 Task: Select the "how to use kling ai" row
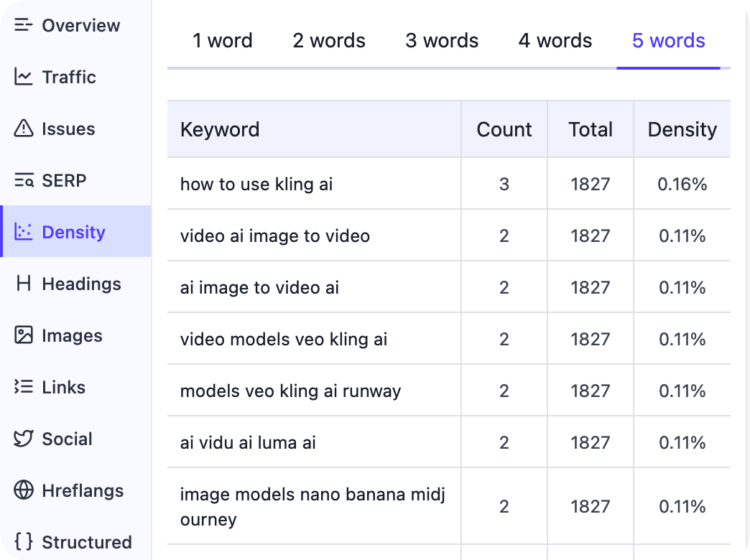pyautogui.click(x=256, y=185)
